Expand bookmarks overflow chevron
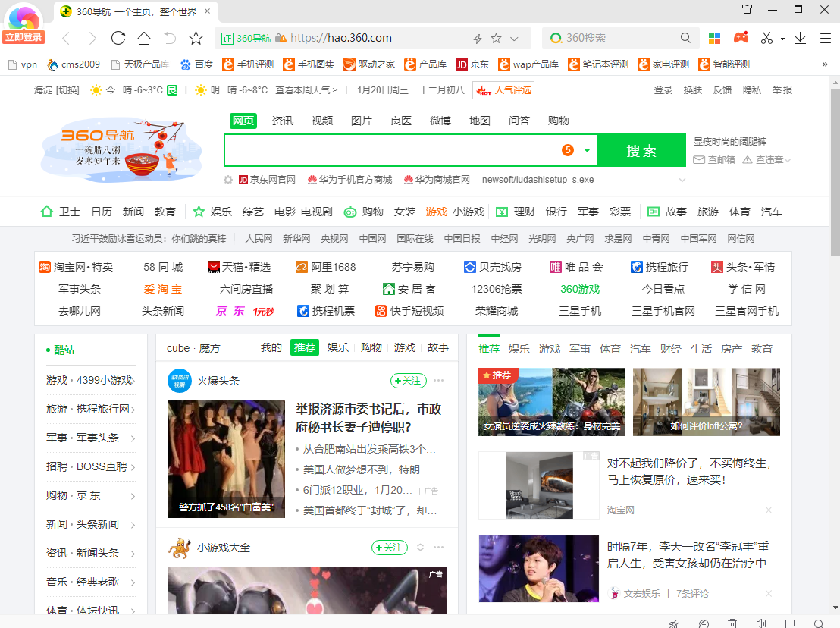This screenshot has width=840, height=628. (x=825, y=64)
